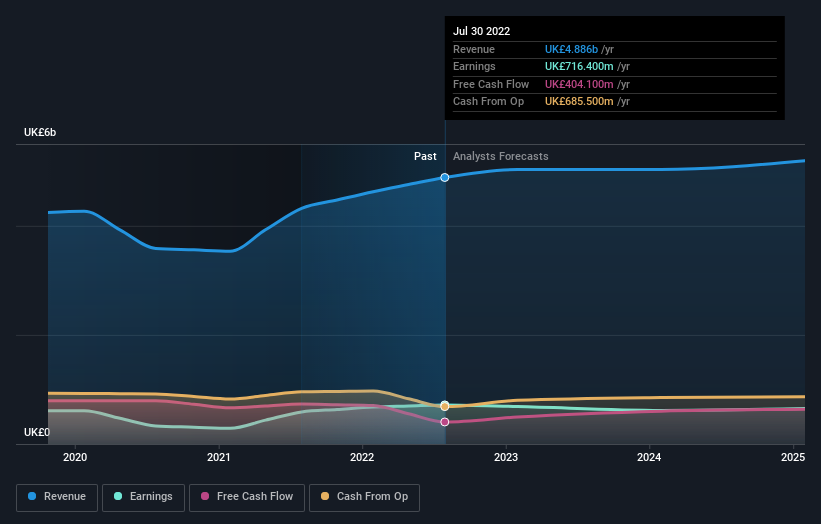Click the 'Earnings' row label in tooltip

click(474, 66)
